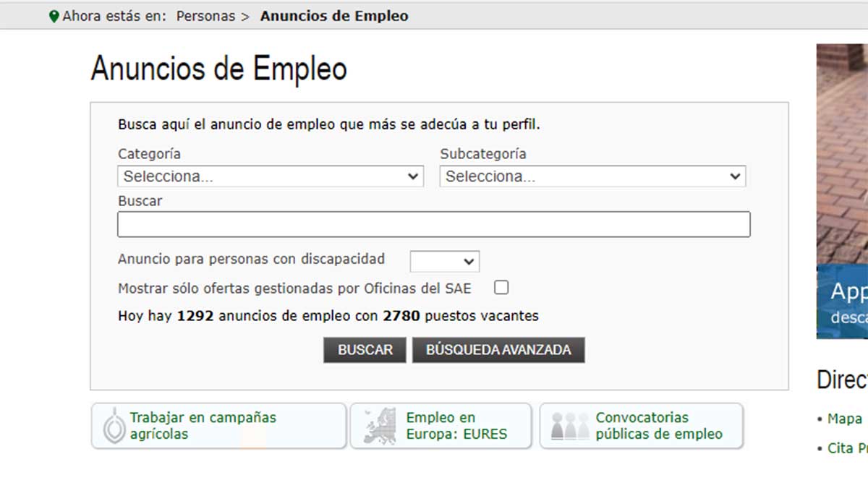Open Trabajar en campañas agrícolas
Screen dimensions: 868x488
coord(204,425)
